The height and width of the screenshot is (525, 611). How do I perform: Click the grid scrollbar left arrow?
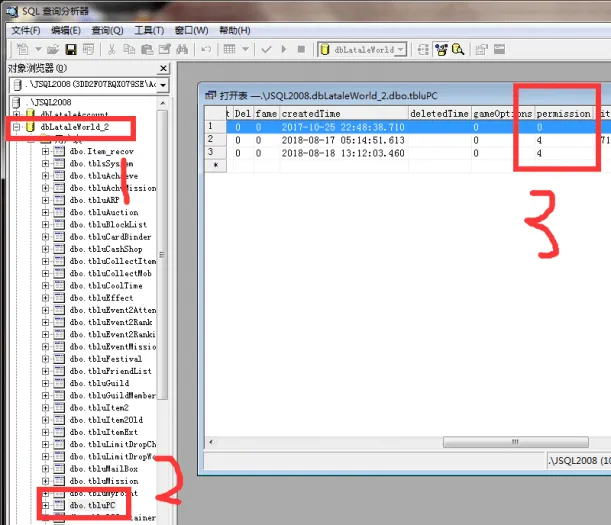click(x=211, y=442)
